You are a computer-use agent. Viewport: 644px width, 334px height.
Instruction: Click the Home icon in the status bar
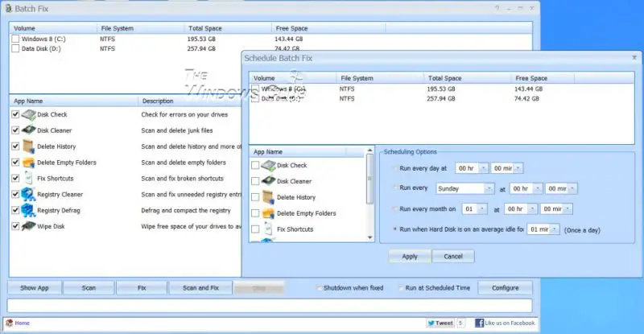(9, 323)
